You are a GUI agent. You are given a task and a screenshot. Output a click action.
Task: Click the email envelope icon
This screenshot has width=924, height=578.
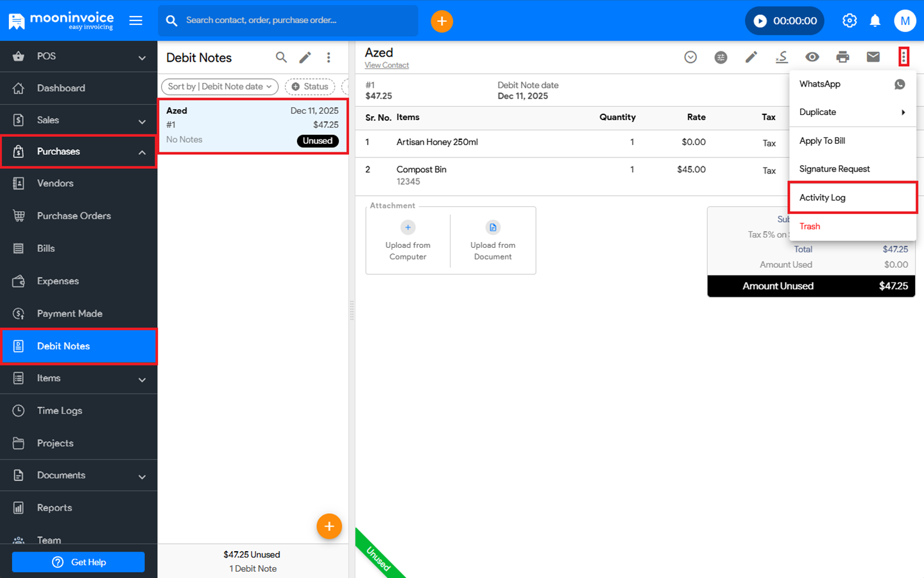873,57
